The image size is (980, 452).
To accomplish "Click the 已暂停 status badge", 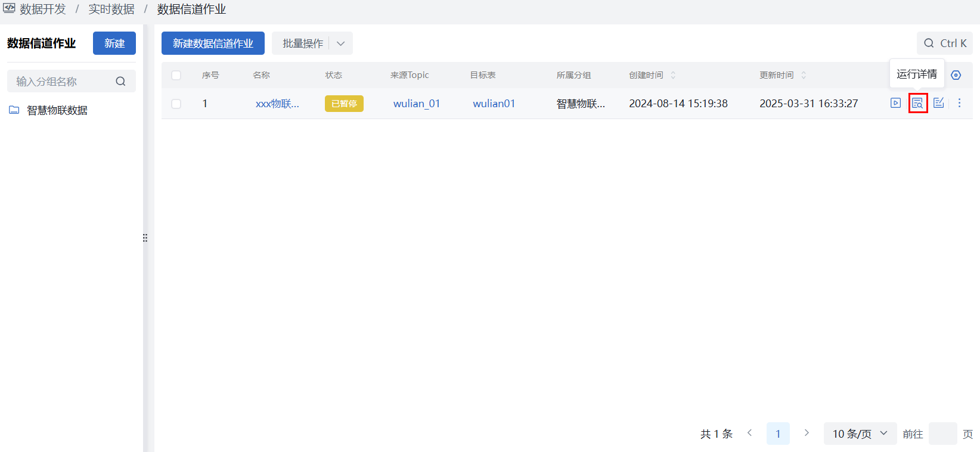I will click(344, 104).
